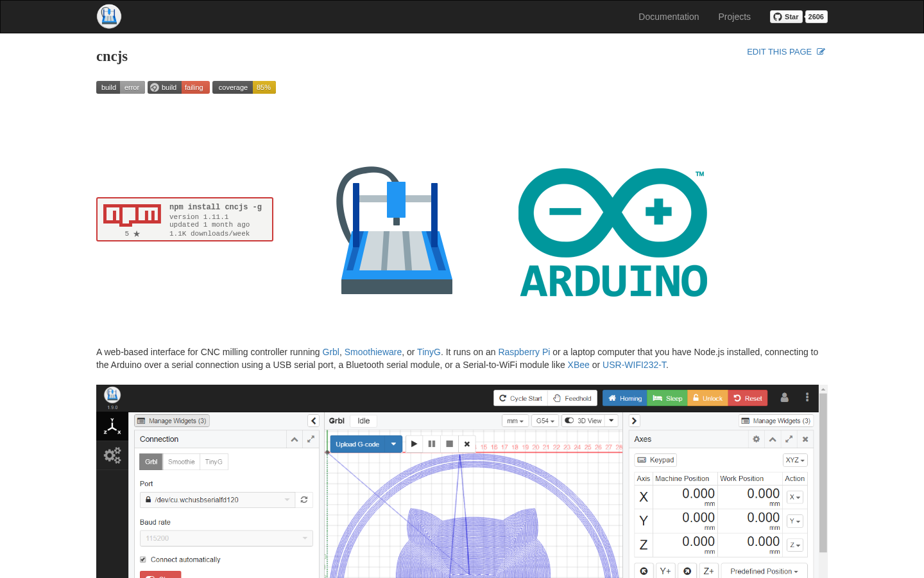Open the user account icon
Viewport: 924px width, 578px height.
[x=784, y=398]
